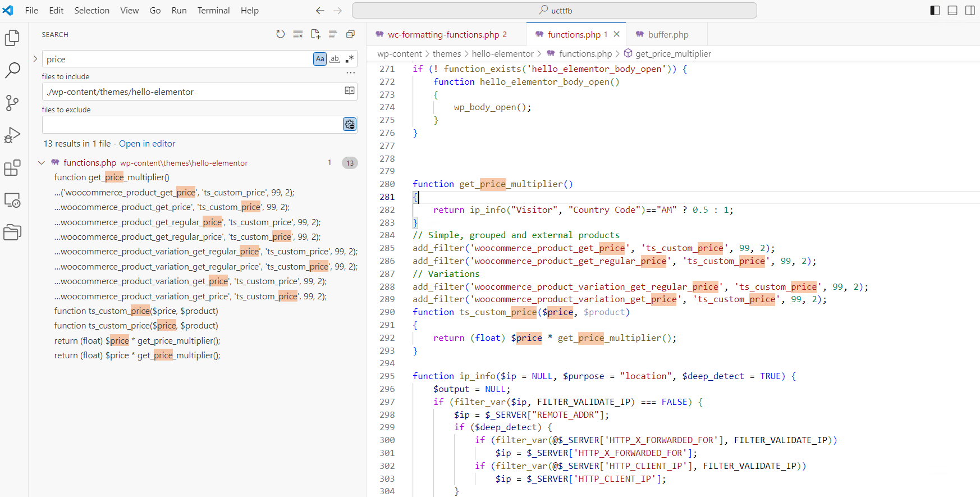Click the 13 results count badge
This screenshot has height=497, width=980.
(x=350, y=163)
